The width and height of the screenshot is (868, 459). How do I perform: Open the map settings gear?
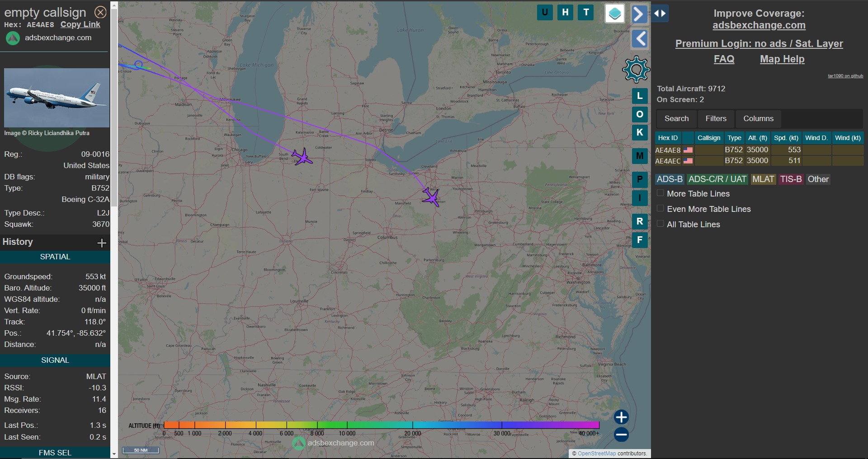coord(636,70)
